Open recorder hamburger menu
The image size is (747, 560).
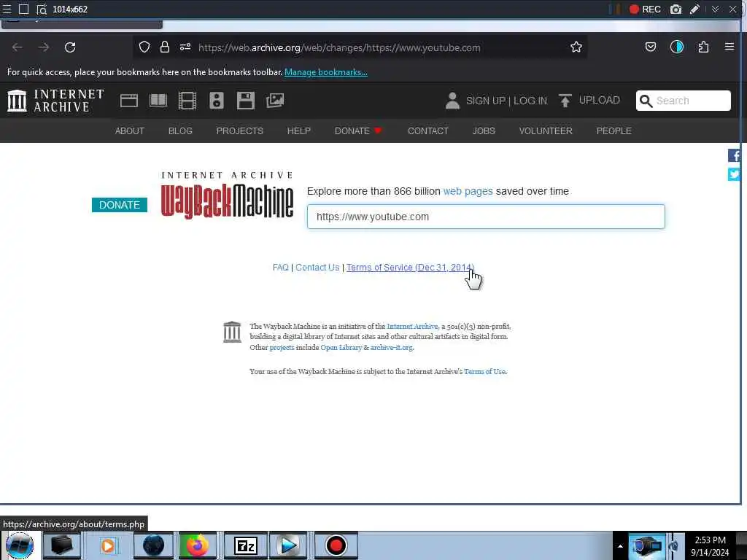7,9
